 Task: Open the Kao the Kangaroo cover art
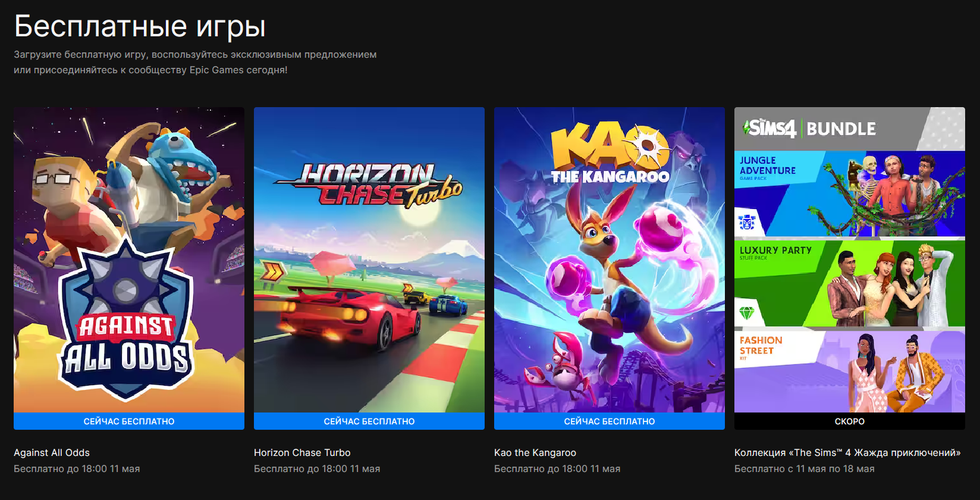[610, 260]
